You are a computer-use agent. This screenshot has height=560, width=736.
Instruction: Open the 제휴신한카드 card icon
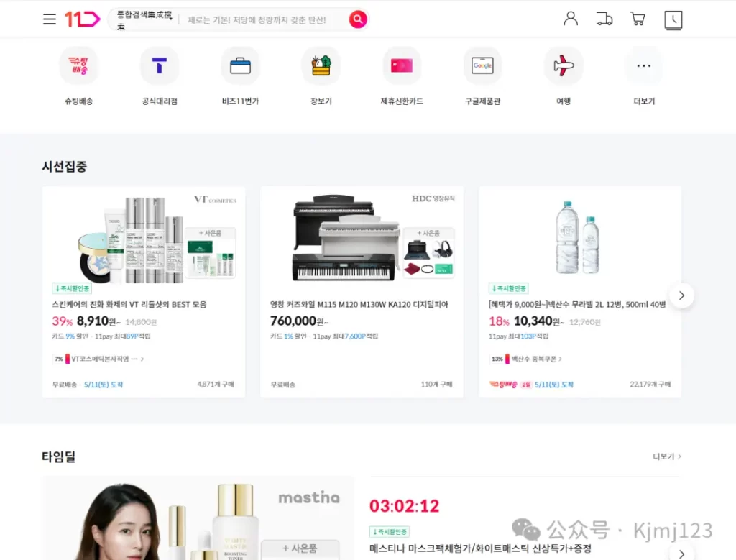402,65
